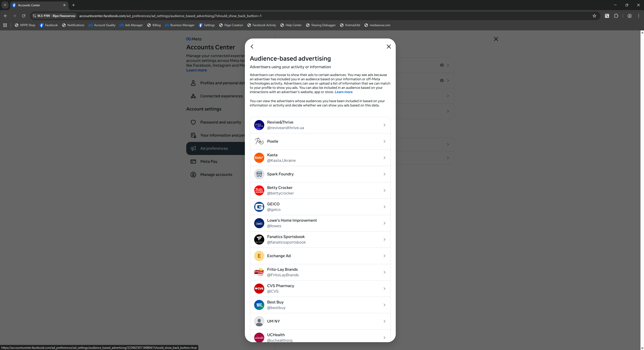Reload the page using the refresh icon
This screenshot has width=644, height=350.
pyautogui.click(x=24, y=16)
